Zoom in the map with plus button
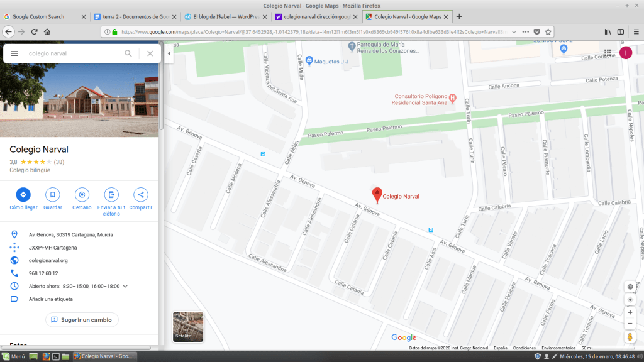Viewport: 644px width, 362px height. pos(630,312)
